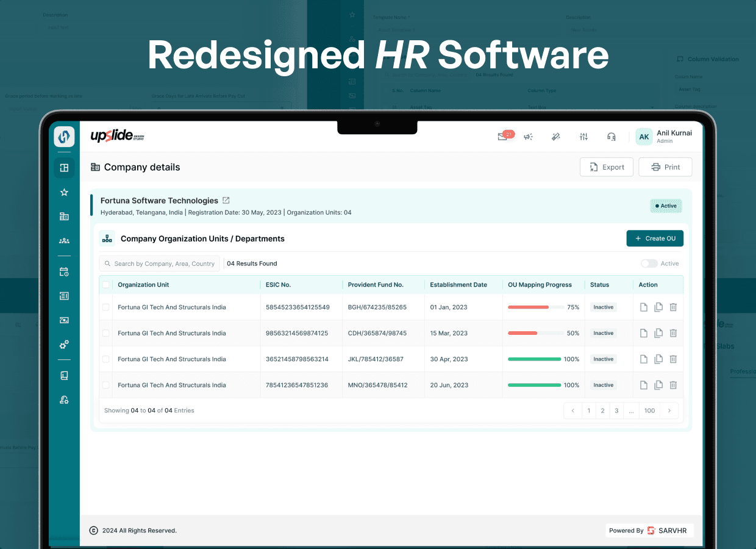Click the Search by Company, Area, Country field
This screenshot has height=549, width=756.
(x=159, y=264)
